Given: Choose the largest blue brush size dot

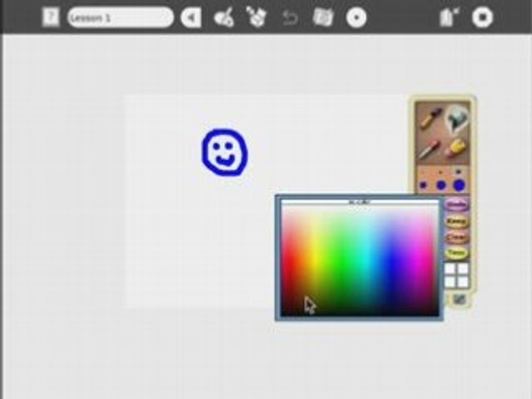Looking at the screenshot, I should (459, 185).
